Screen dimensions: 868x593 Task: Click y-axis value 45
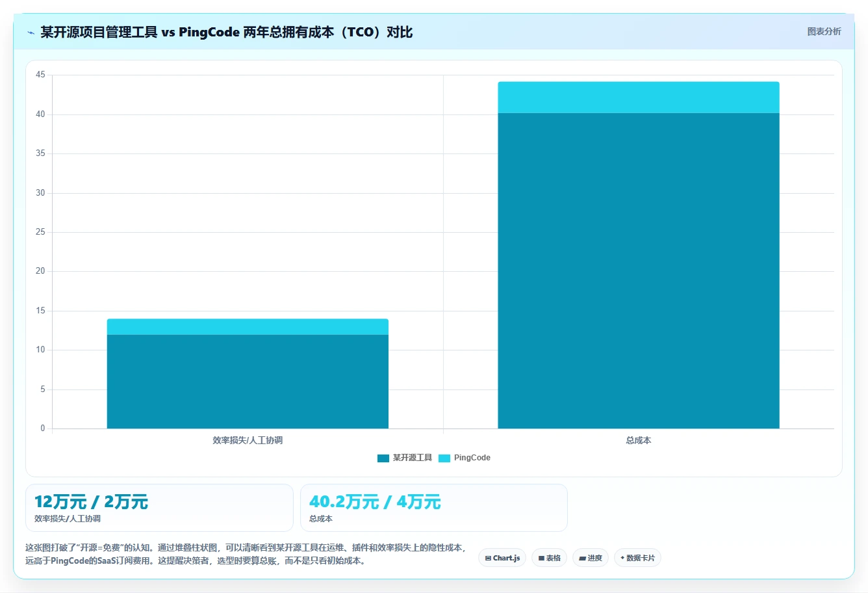40,75
